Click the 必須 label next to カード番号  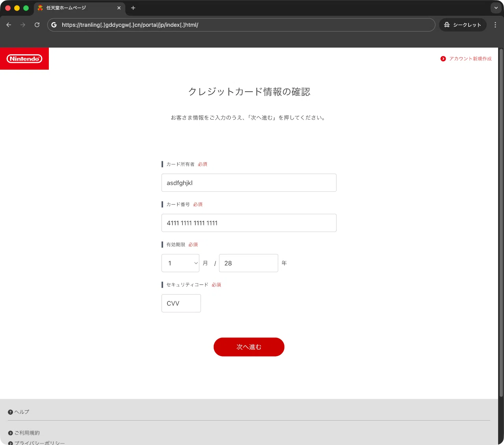tap(198, 204)
